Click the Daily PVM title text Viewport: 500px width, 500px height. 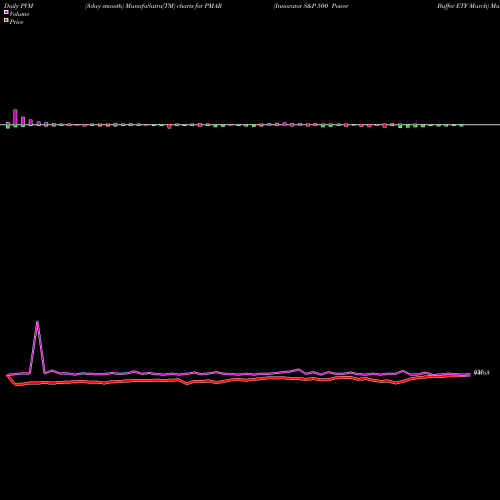pos(19,6)
